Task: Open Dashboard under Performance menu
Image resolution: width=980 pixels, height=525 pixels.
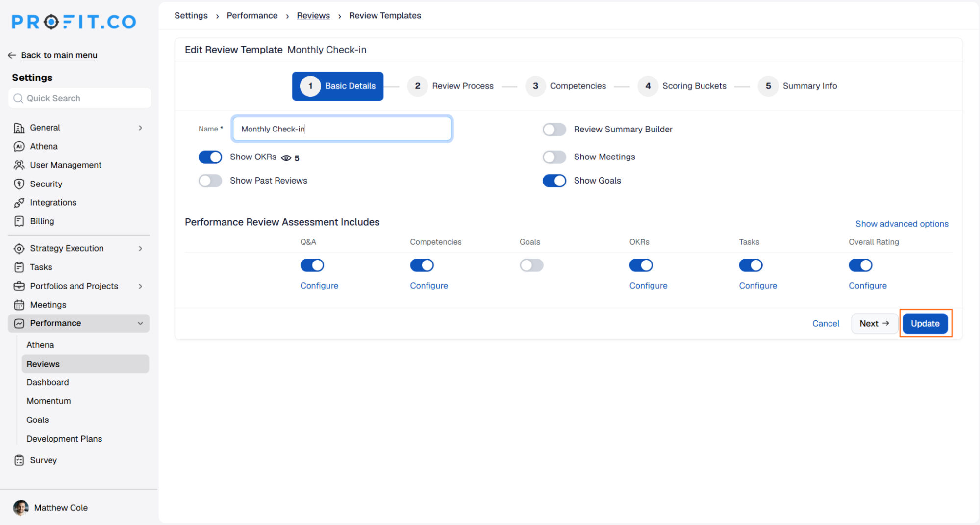Action: [x=48, y=382]
